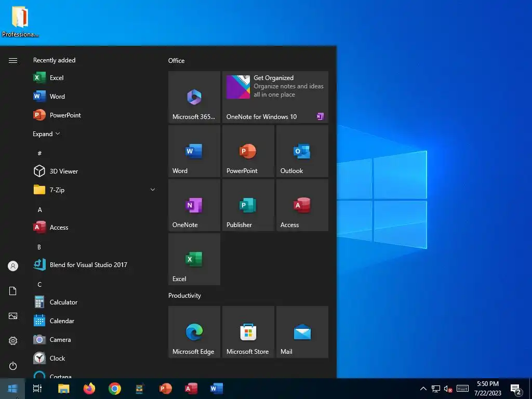Open Access from the app list
The image size is (532, 399).
95,228
